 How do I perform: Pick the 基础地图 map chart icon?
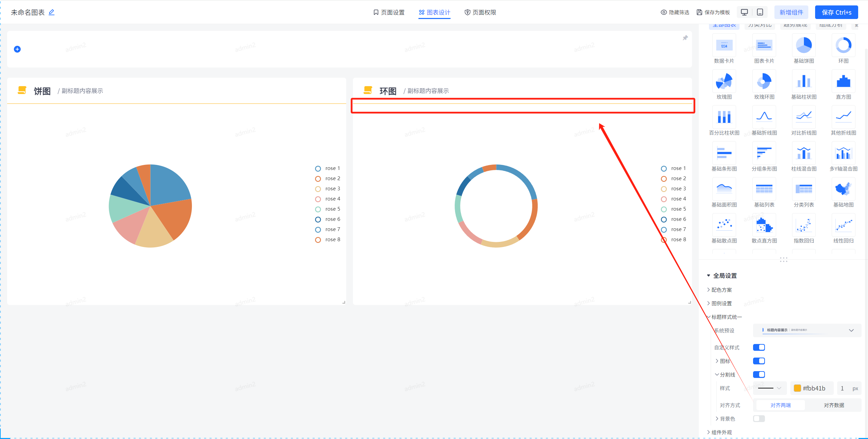tap(843, 190)
